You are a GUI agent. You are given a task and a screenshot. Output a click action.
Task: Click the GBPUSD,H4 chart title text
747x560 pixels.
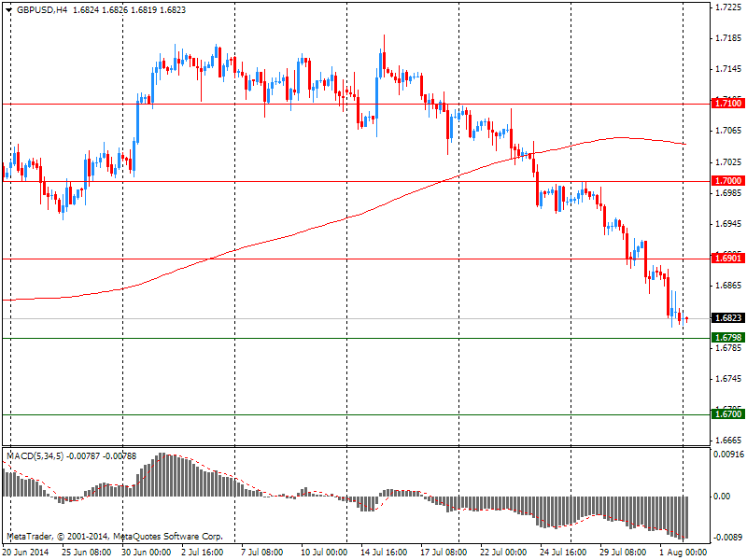(42, 10)
